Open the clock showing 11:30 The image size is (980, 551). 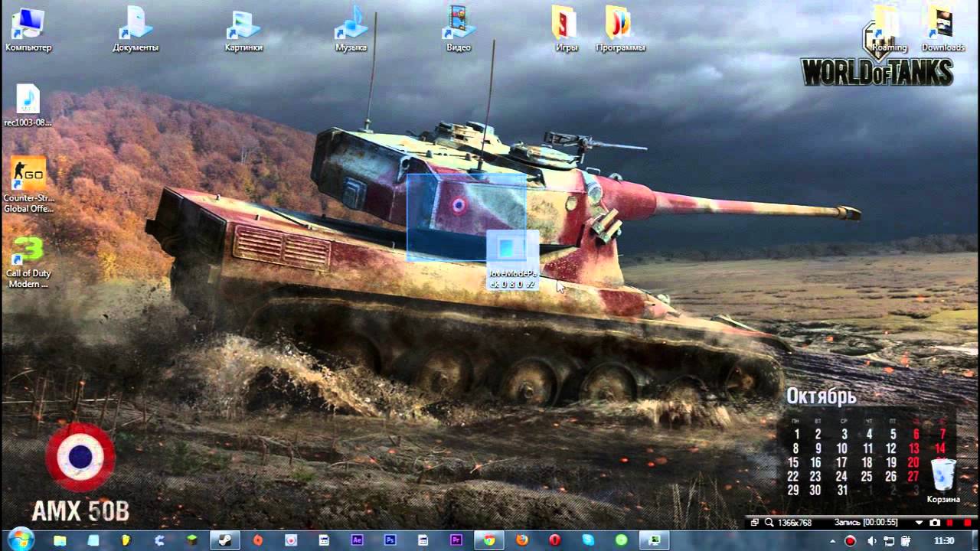click(x=944, y=541)
